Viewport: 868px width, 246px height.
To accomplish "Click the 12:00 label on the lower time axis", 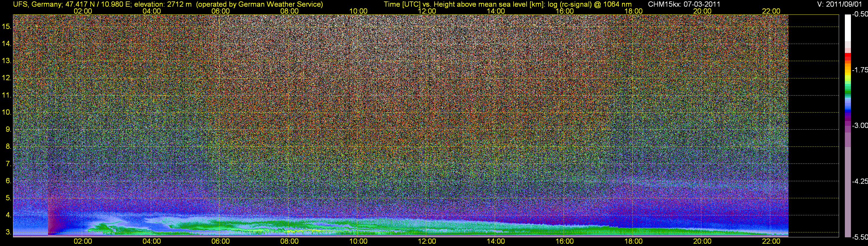I will coord(427,241).
